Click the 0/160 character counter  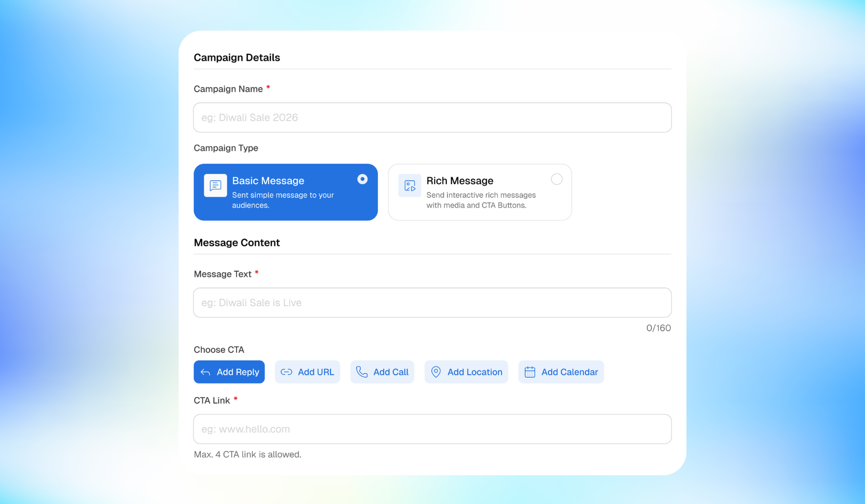tap(658, 328)
